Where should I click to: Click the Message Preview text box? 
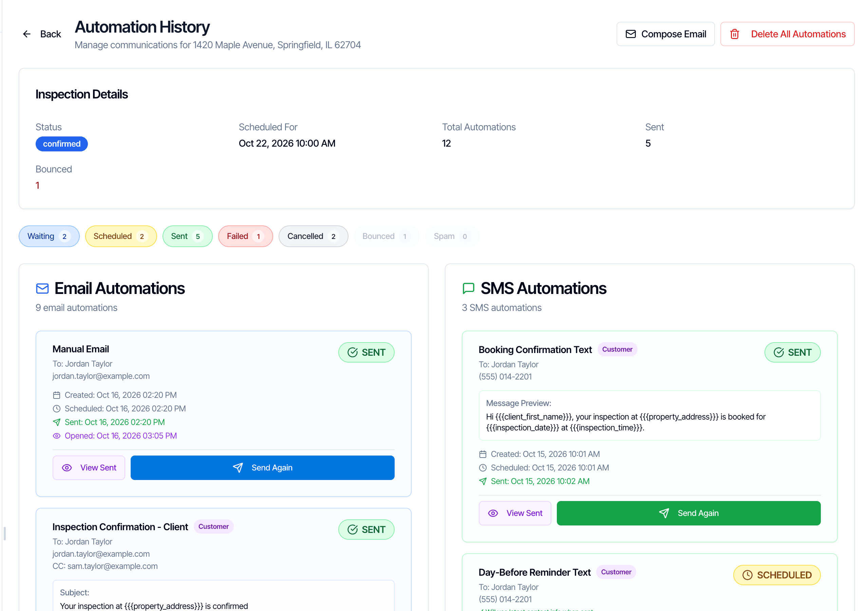(649, 415)
